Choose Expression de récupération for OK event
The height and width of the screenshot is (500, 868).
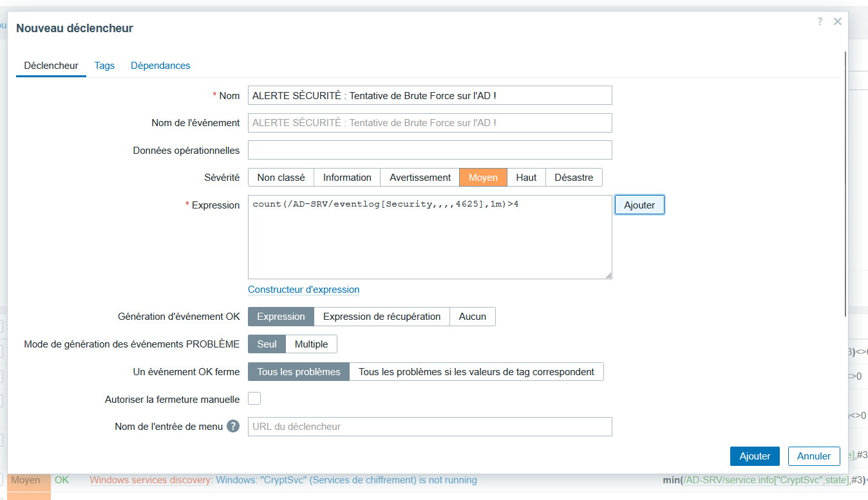(381, 317)
